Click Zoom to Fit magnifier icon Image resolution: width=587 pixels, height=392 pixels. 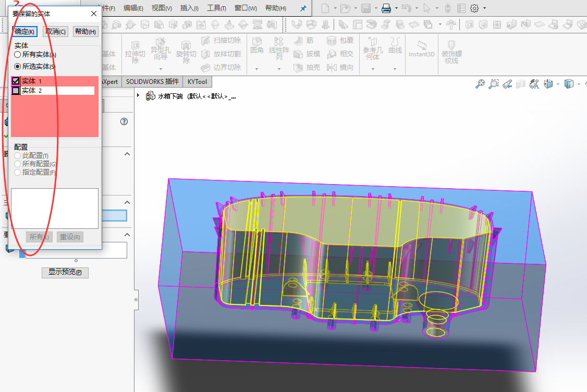tap(480, 84)
